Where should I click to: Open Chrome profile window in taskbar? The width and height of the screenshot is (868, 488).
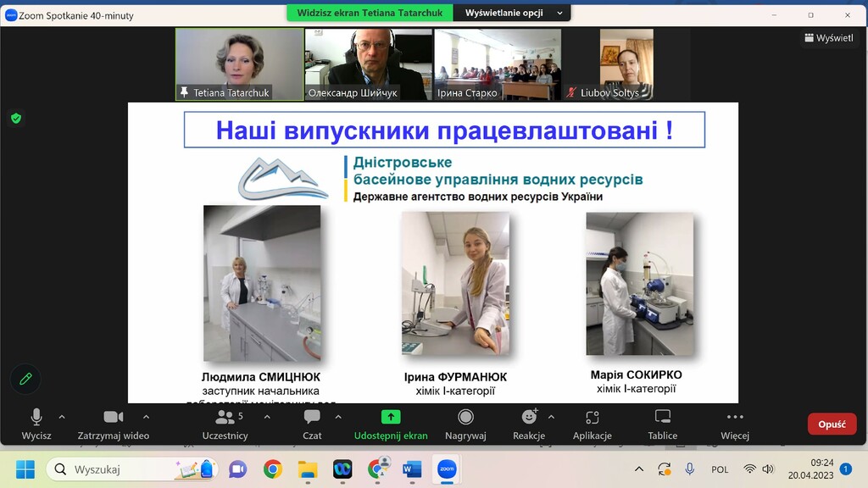pos(377,469)
